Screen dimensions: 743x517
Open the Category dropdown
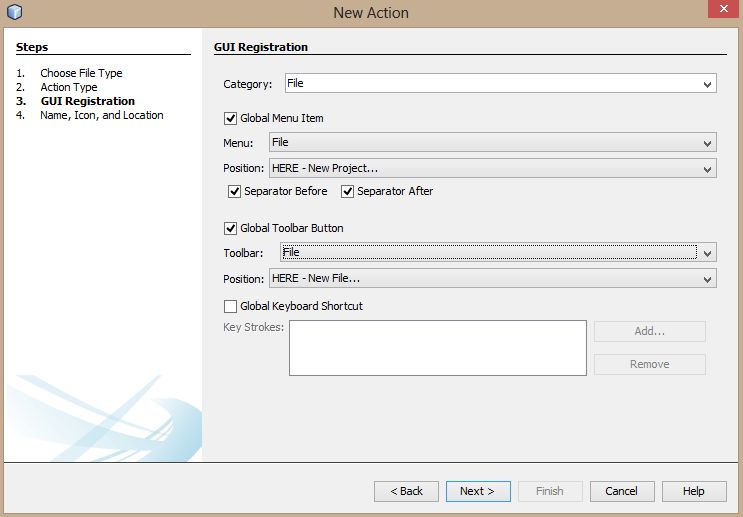point(707,85)
